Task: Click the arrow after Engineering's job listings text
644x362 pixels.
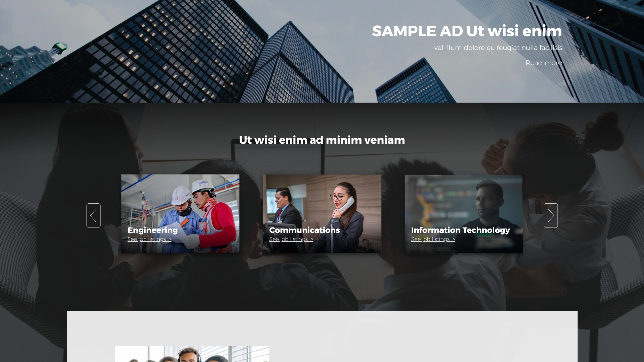Action: click(x=170, y=239)
